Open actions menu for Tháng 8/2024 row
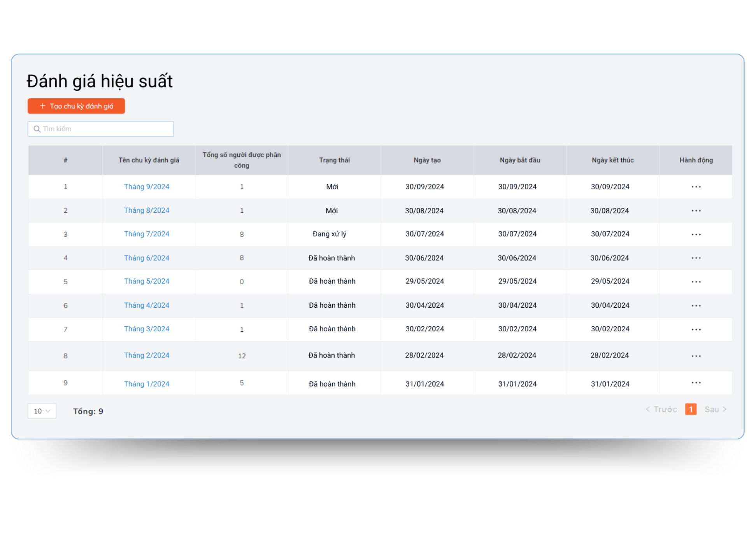Screen dimensions: 756x534 (696, 211)
